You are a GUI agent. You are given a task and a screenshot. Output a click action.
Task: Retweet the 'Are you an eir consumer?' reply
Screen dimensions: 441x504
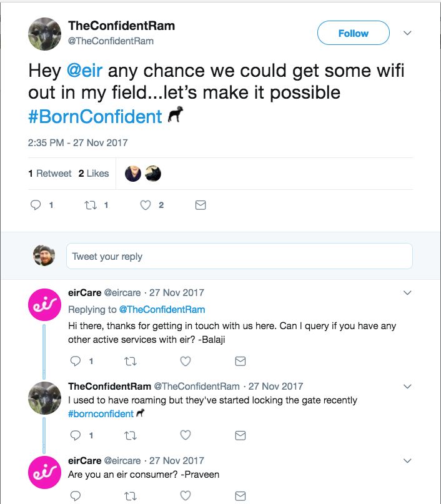point(131,497)
